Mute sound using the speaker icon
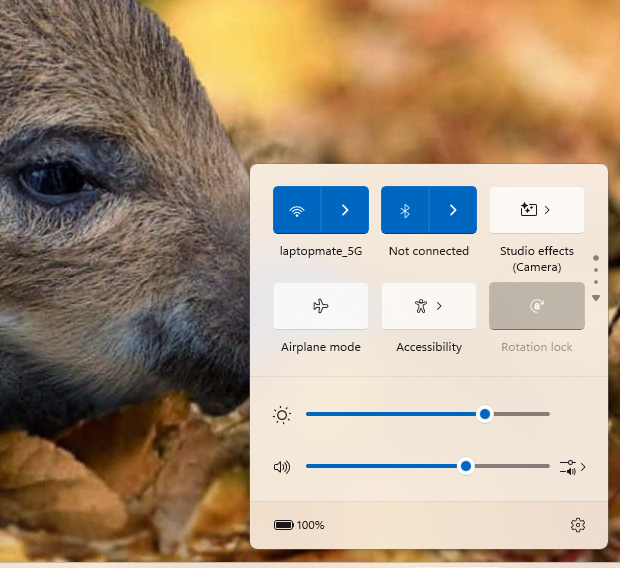 click(282, 467)
